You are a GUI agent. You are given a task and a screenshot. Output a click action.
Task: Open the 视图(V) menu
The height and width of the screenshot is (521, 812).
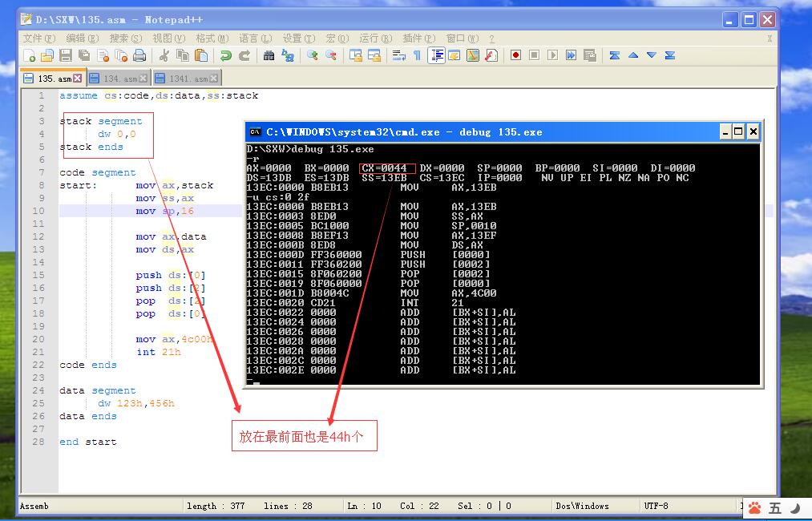point(169,38)
